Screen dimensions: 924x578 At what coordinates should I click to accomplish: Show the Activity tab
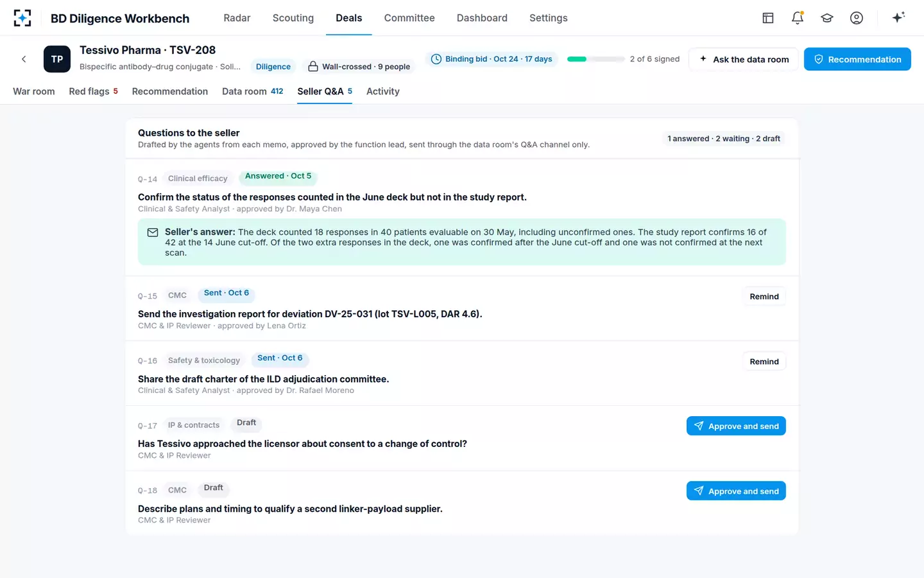383,91
